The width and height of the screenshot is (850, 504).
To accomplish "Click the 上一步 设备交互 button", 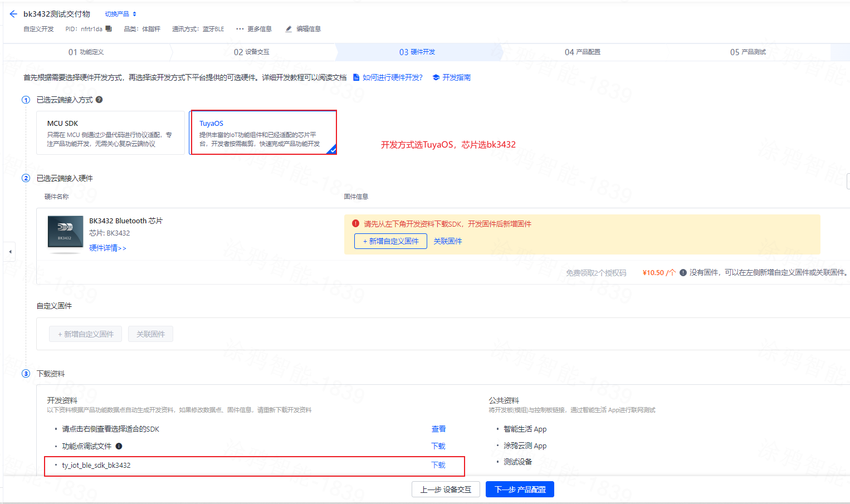I will tap(446, 490).
